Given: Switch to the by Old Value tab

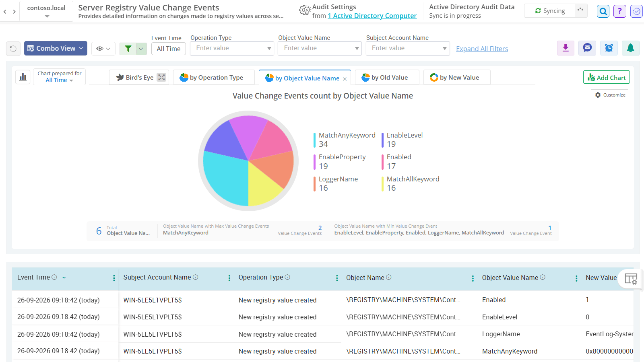Looking at the screenshot, I should pyautogui.click(x=387, y=77).
